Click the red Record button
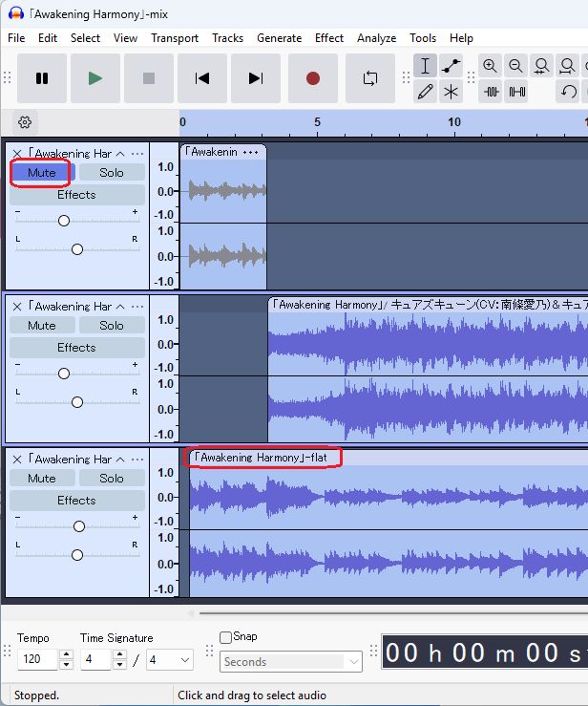This screenshot has width=588, height=706. click(x=313, y=78)
